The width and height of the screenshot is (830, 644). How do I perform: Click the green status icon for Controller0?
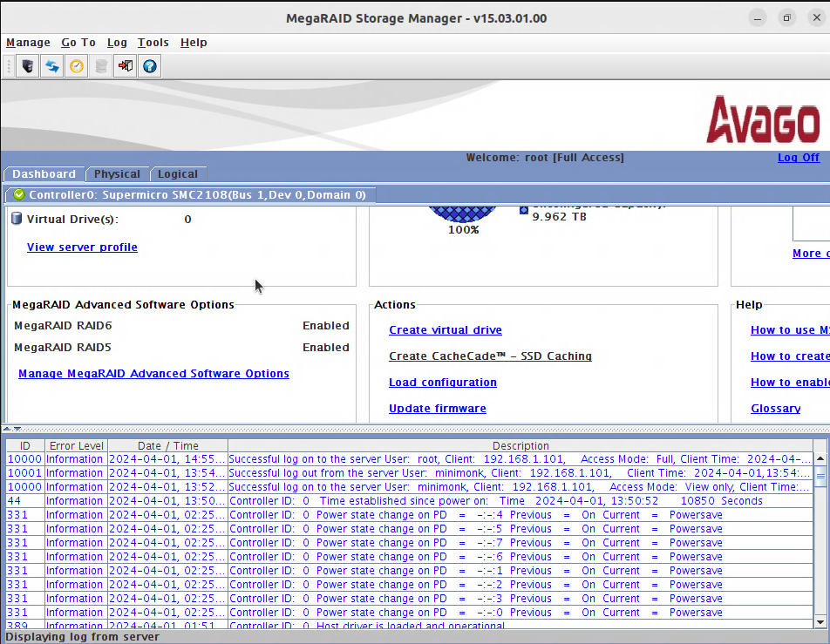[x=19, y=194]
